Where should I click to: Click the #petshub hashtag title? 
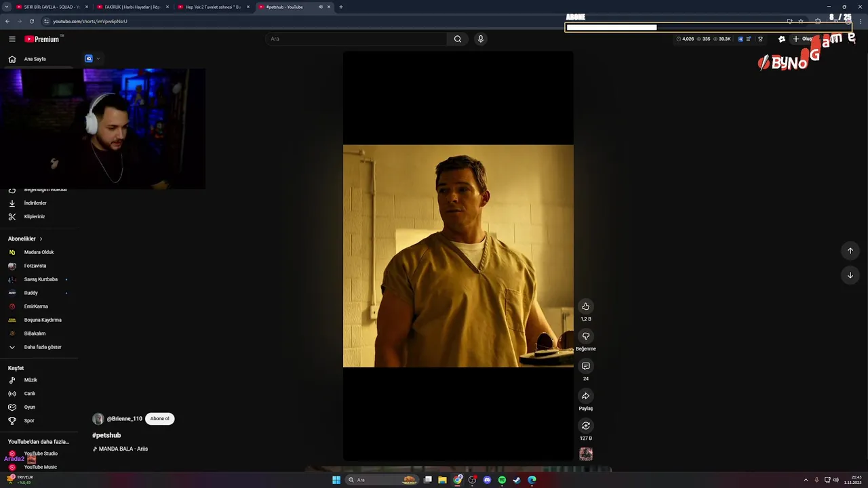[x=106, y=435]
